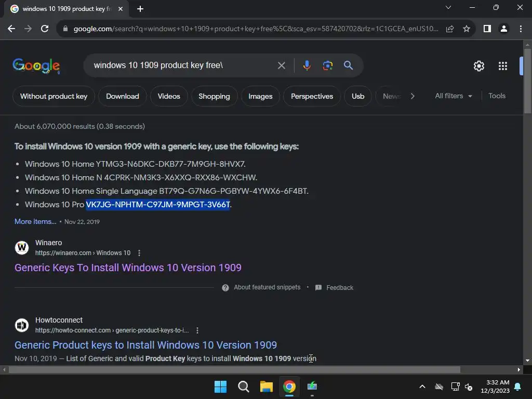The height and width of the screenshot is (399, 532).
Task: Click highlighted Windows 10 Pro key
Action: pos(158,205)
